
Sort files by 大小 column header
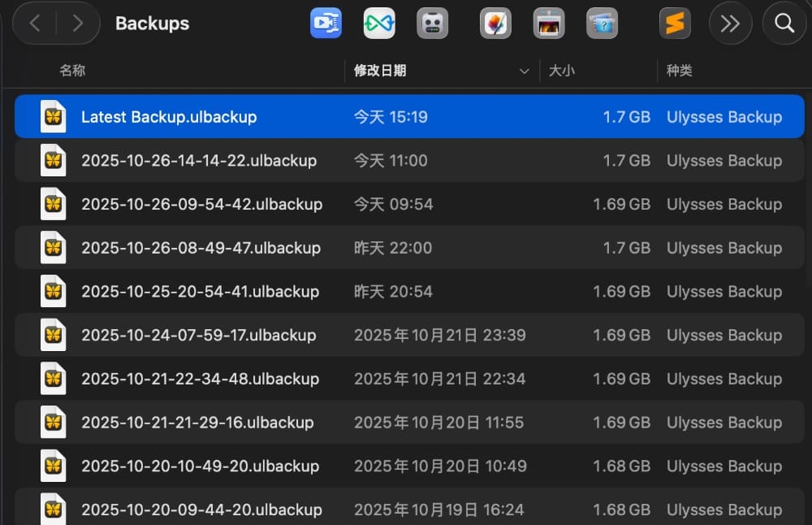click(x=561, y=71)
